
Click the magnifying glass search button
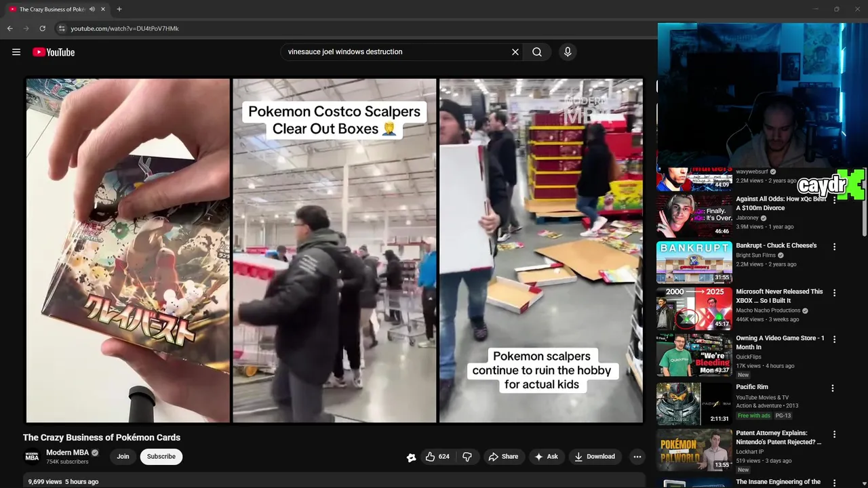537,52
